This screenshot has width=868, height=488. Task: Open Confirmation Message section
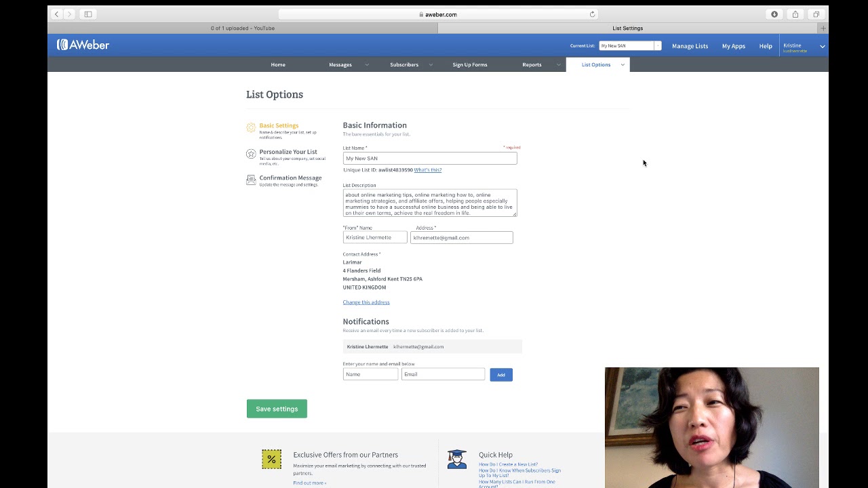click(290, 178)
